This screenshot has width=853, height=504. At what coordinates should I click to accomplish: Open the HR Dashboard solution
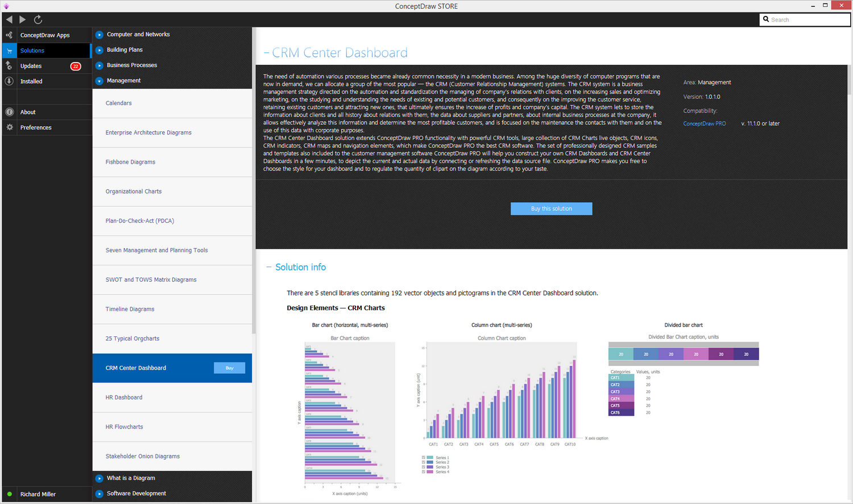(x=172, y=398)
